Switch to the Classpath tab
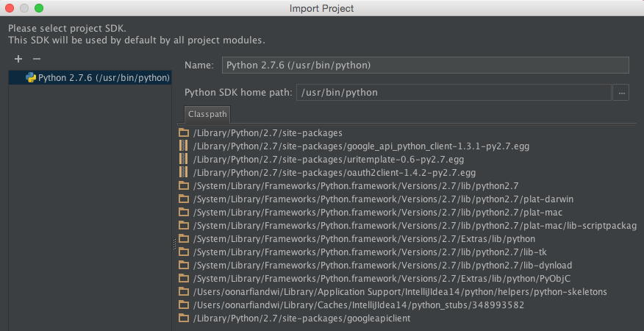 (x=207, y=115)
